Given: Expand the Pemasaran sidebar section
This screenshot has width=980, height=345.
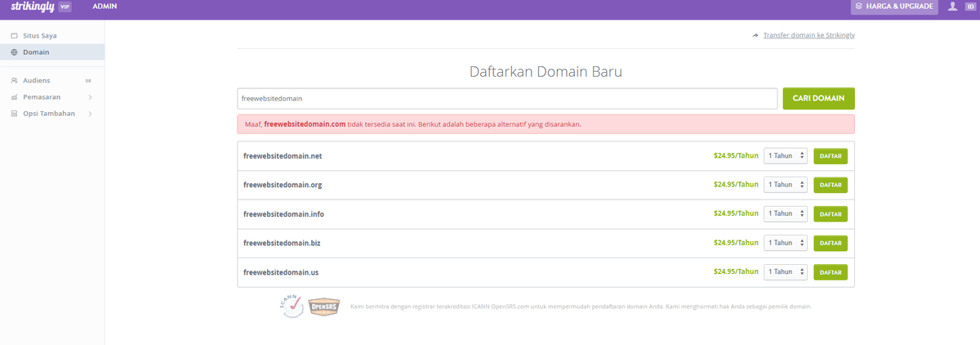Looking at the screenshot, I should point(52,97).
